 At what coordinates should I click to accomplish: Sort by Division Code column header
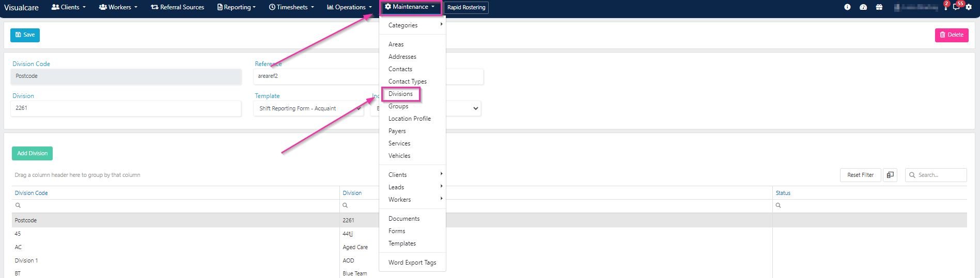31,193
